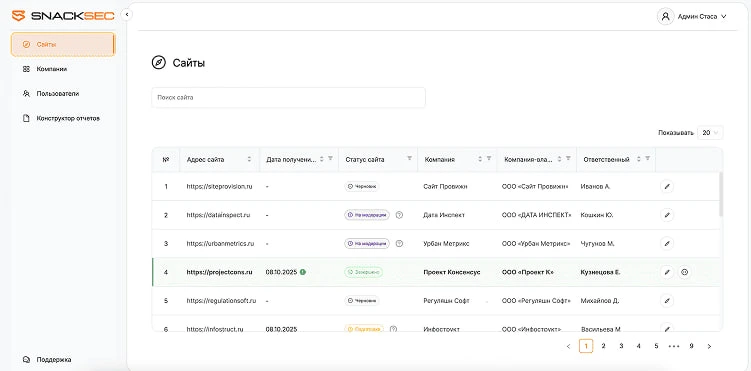Image resolution: width=751 pixels, height=371 pixels.
Task: Filter the Дата получения column
Action: pyautogui.click(x=330, y=158)
